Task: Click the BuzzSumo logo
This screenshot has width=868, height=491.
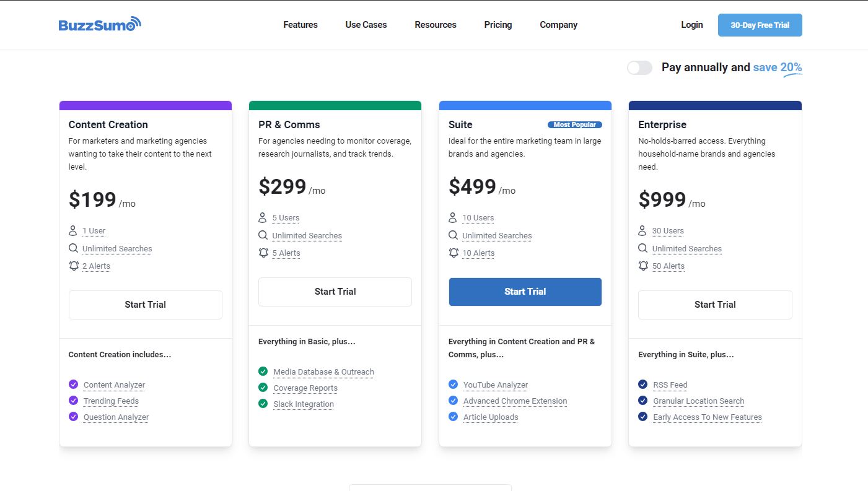Action: (x=100, y=25)
